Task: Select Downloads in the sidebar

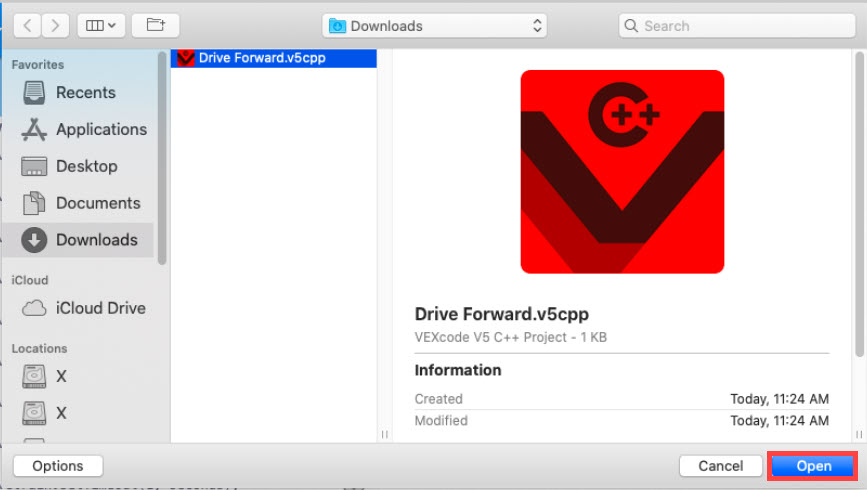Action: (x=78, y=240)
